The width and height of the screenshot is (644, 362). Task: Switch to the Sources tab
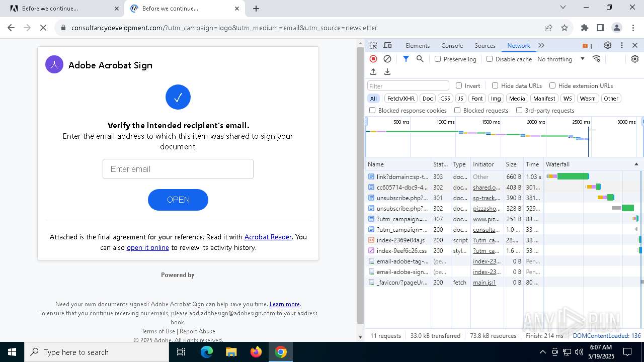pos(485,45)
